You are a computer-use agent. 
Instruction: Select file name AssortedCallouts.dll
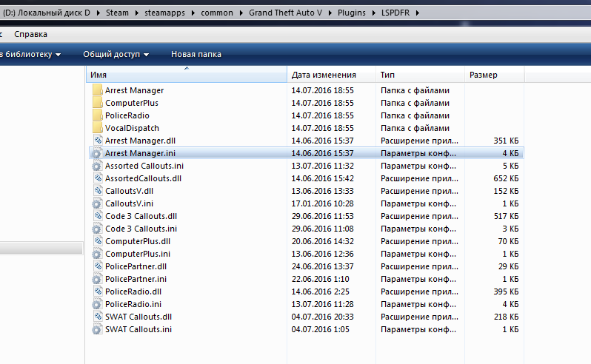(143, 178)
